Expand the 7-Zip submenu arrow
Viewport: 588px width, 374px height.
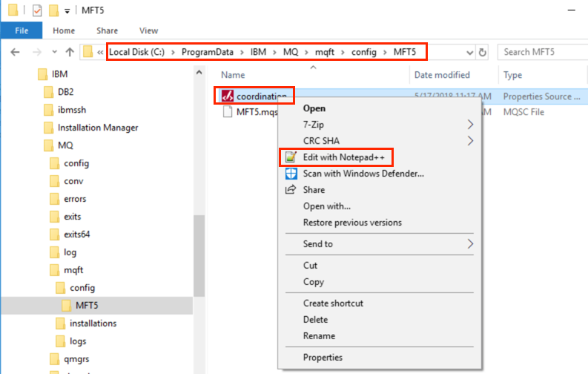470,124
